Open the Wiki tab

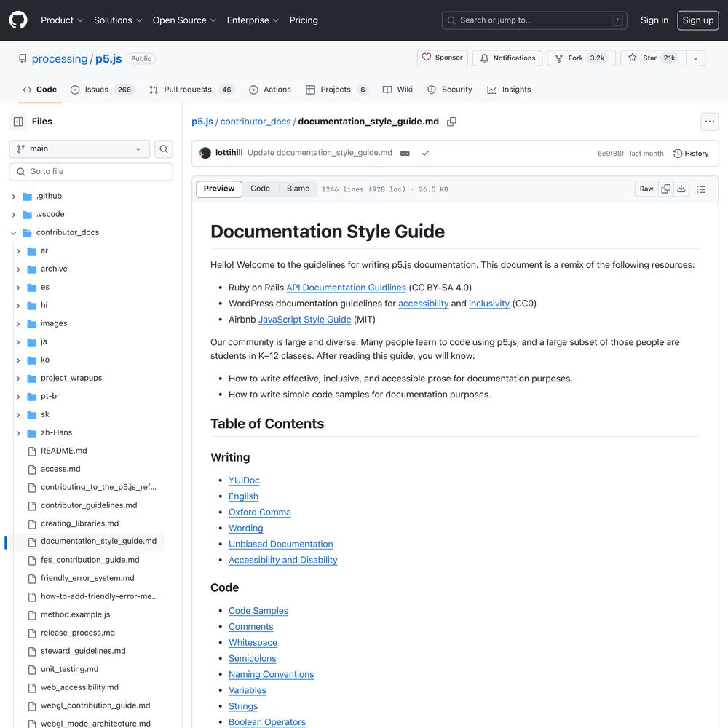397,90
